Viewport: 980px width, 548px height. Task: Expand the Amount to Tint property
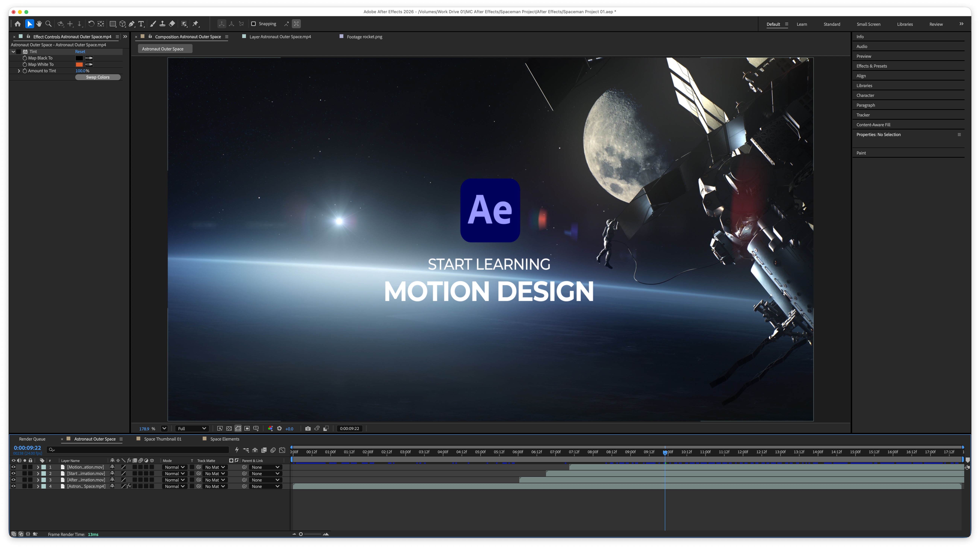click(x=19, y=71)
